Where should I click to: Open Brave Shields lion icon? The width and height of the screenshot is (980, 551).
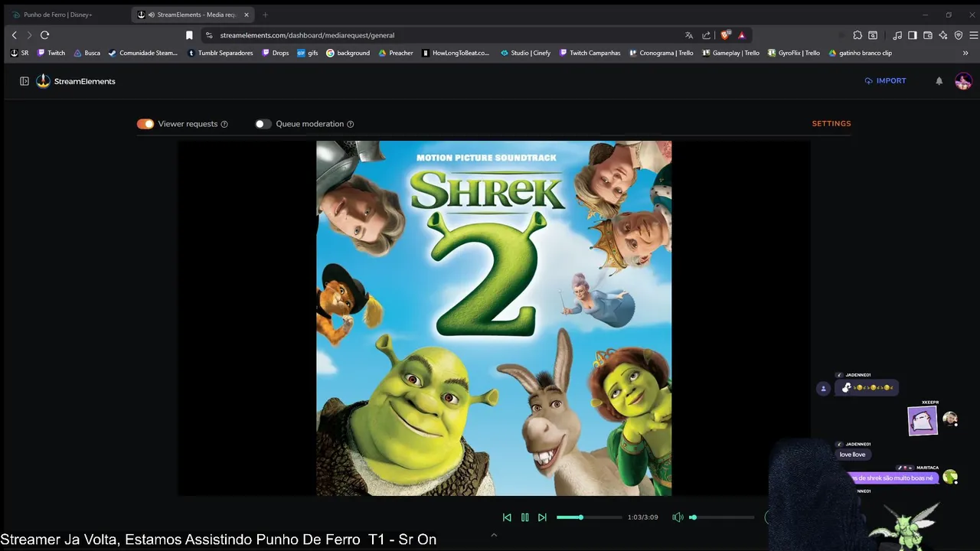[725, 35]
